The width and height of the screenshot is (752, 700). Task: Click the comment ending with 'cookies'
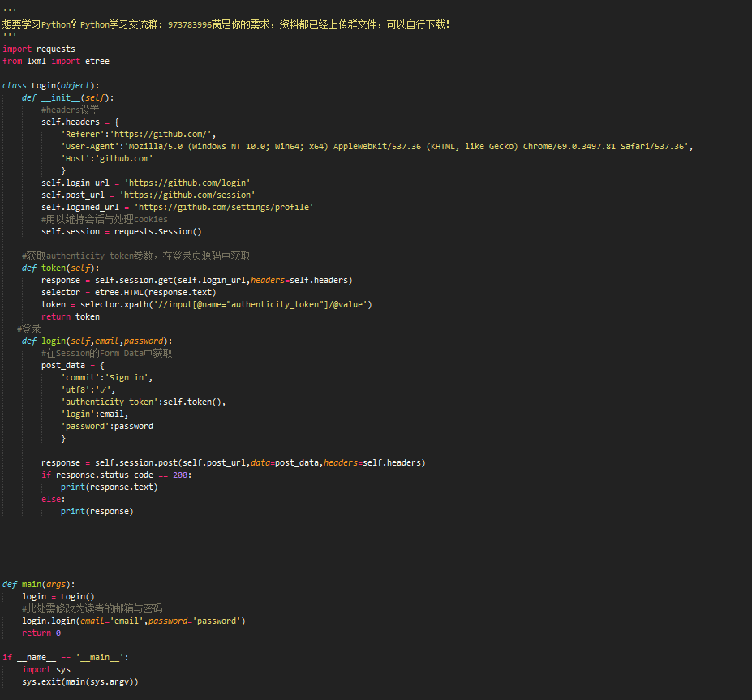click(x=105, y=219)
